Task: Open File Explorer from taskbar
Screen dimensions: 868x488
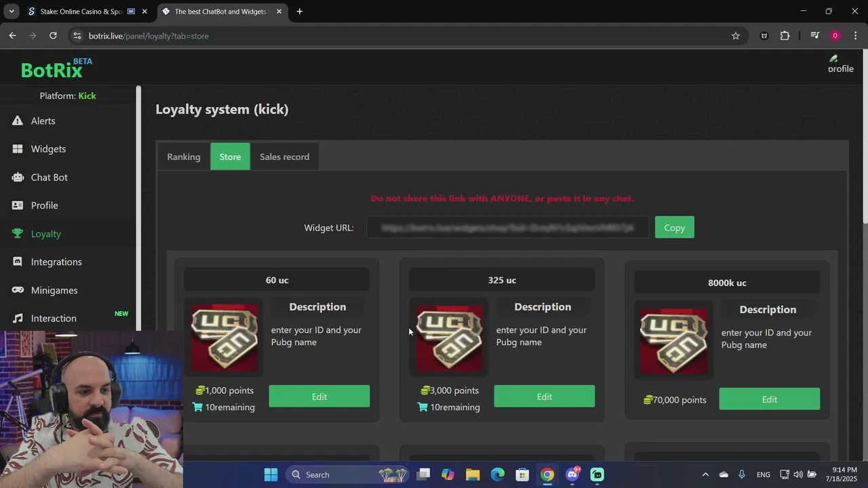Action: (473, 474)
